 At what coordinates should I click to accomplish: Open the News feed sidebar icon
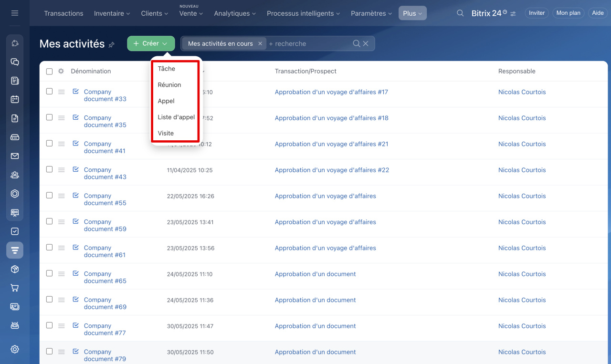[15, 81]
